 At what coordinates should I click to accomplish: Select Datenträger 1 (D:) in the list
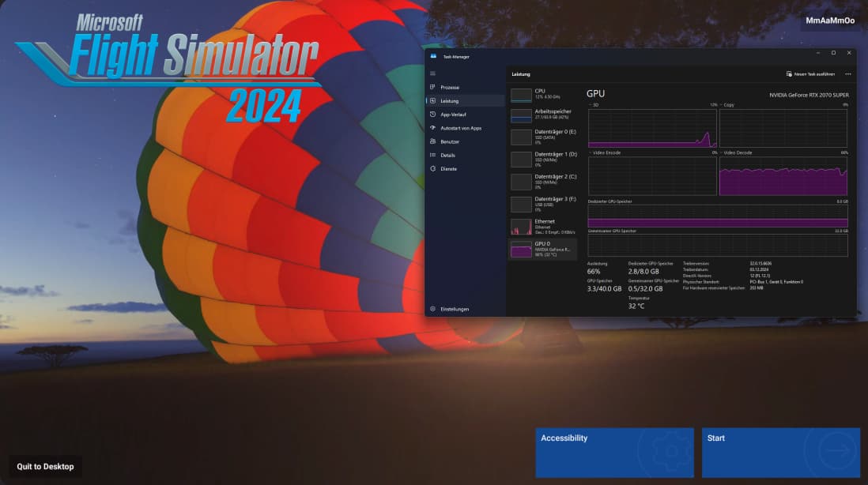pos(542,160)
